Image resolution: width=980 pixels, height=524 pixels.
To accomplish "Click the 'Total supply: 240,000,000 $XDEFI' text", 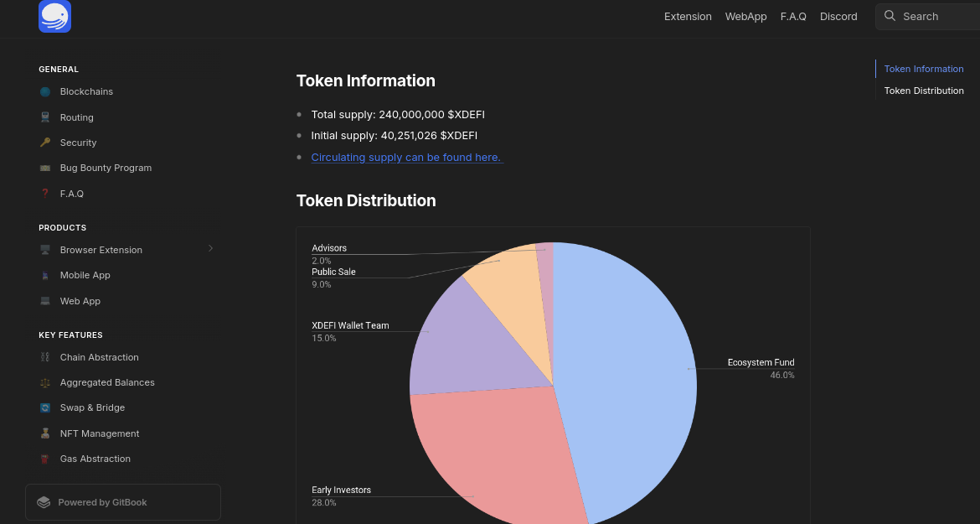I will (x=398, y=114).
